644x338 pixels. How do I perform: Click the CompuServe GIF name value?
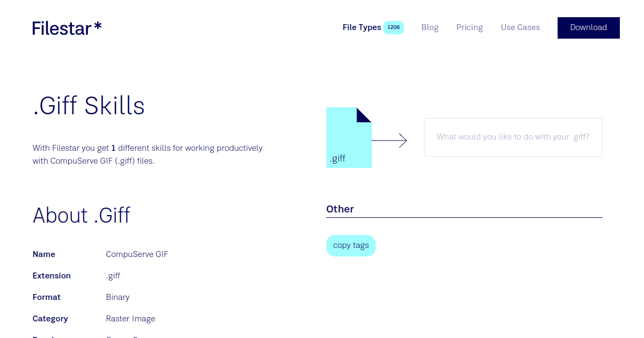click(137, 254)
